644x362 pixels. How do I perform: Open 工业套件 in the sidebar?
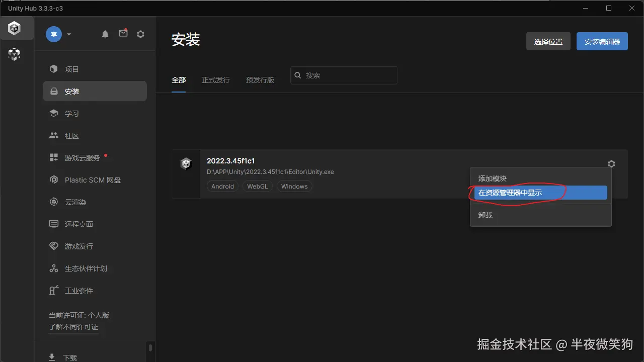point(95,291)
